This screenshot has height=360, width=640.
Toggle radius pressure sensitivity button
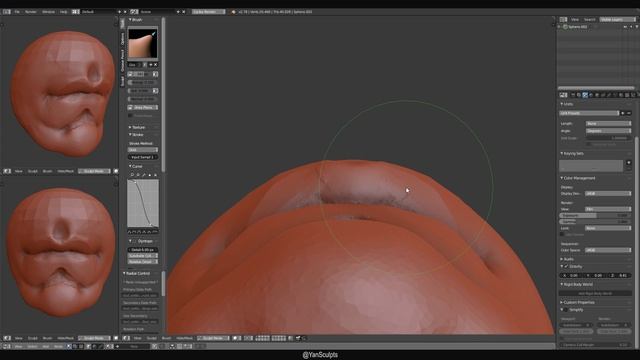coord(156,74)
